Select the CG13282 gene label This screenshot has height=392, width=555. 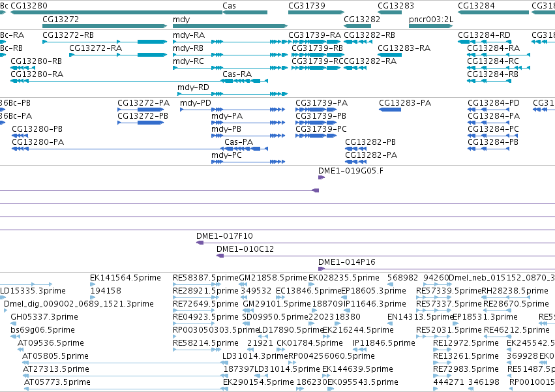click(x=362, y=19)
